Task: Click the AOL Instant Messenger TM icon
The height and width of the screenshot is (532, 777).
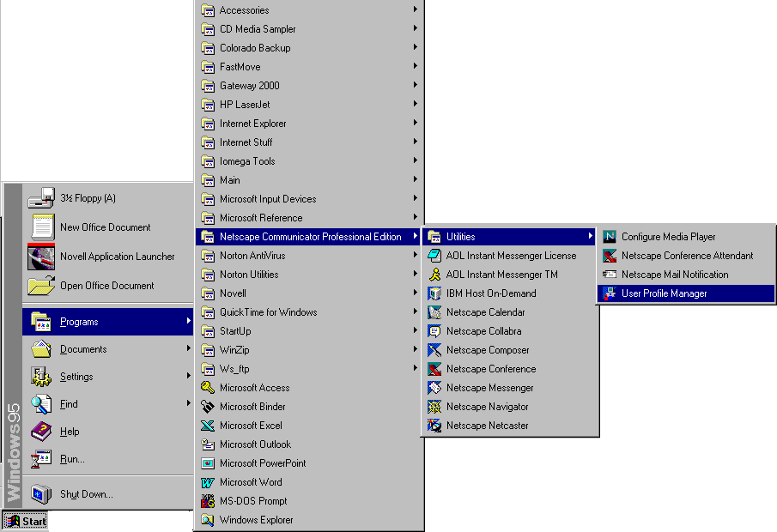Action: pyautogui.click(x=434, y=275)
